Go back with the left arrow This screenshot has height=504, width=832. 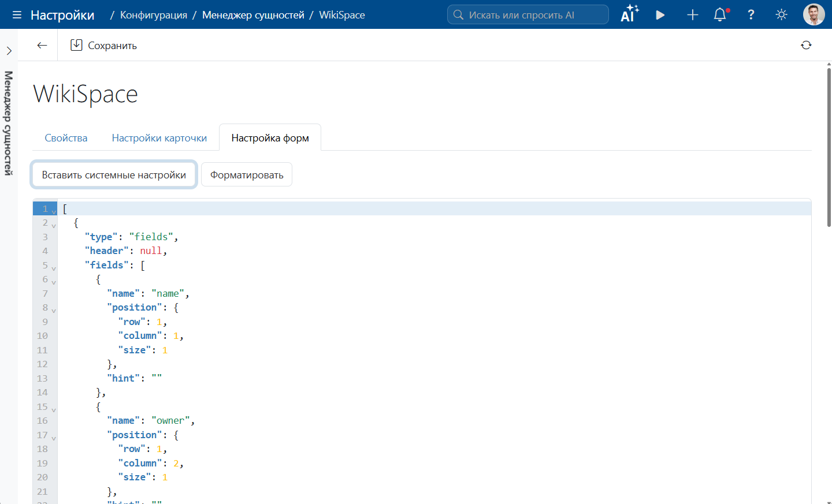coord(42,45)
